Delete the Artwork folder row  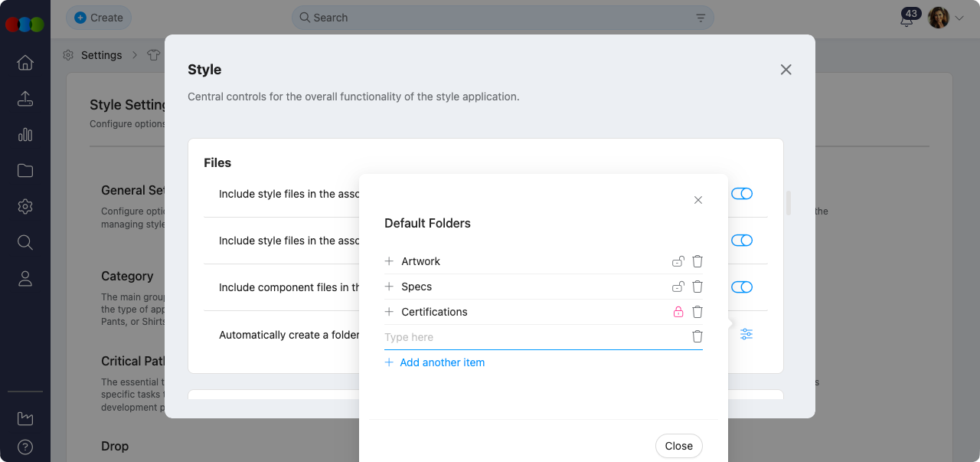(x=697, y=261)
